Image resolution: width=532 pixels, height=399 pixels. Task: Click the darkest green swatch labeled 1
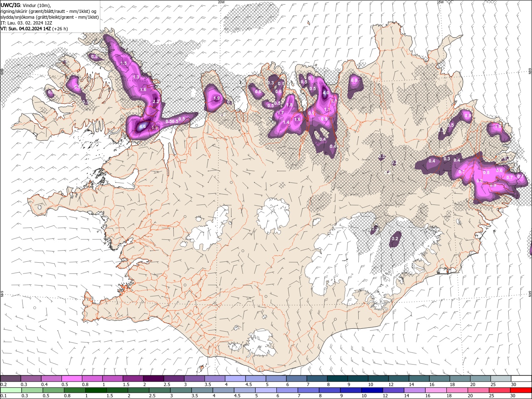(x=96, y=390)
